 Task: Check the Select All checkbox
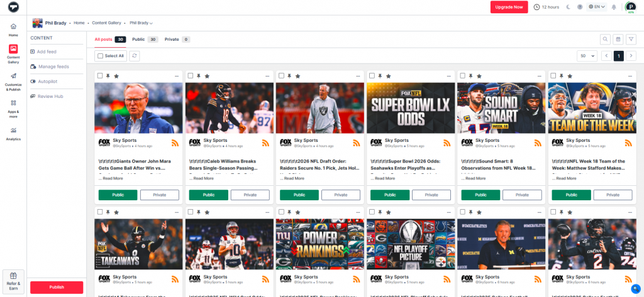coord(100,56)
